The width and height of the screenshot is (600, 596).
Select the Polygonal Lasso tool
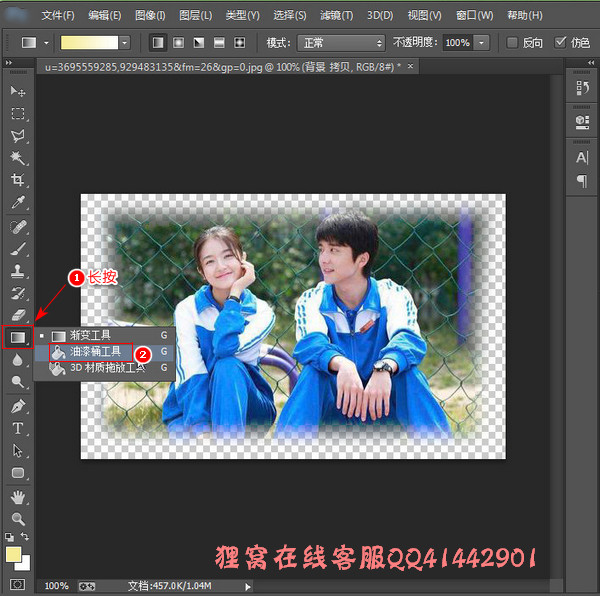pyautogui.click(x=17, y=136)
